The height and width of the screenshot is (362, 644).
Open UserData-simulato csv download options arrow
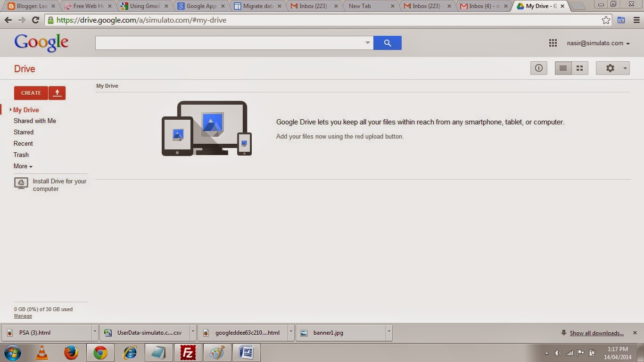point(193,332)
